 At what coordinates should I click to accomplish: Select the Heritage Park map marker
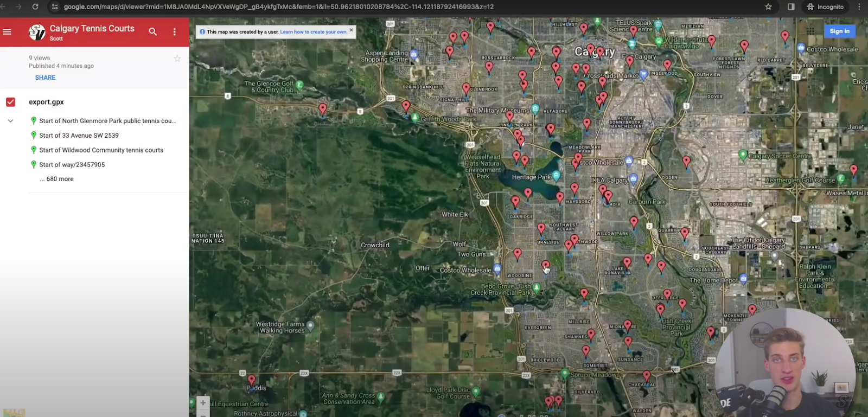[x=556, y=176]
